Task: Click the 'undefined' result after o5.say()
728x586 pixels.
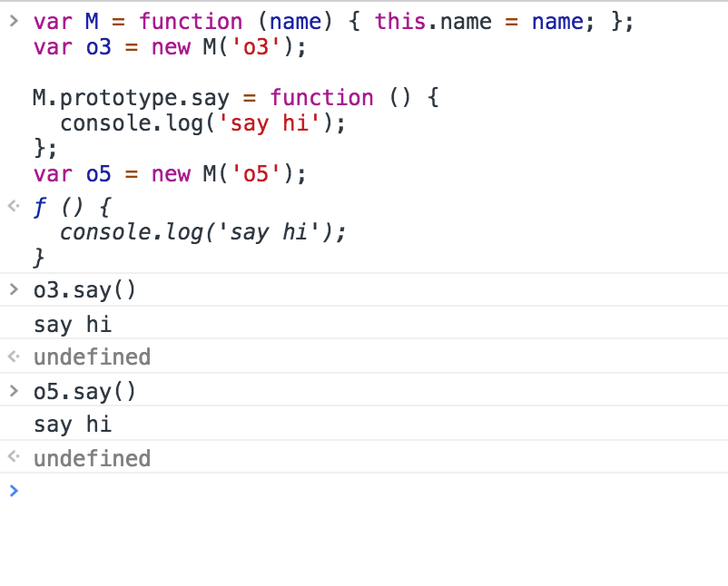Action: click(92, 458)
